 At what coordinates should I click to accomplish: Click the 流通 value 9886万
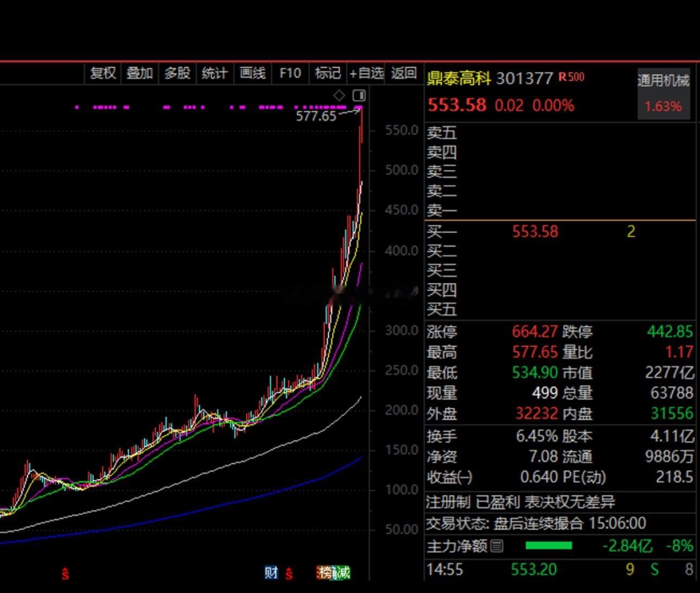[x=670, y=456]
